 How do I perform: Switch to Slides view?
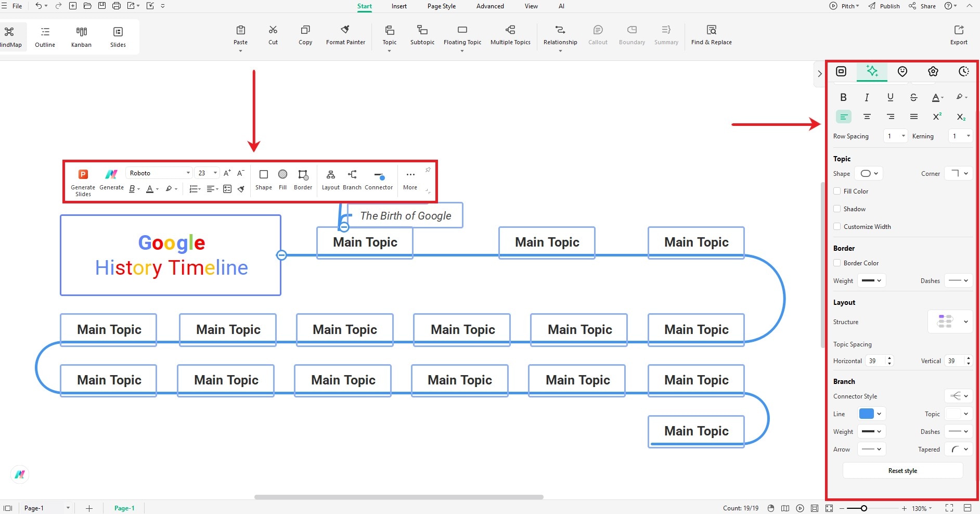118,37
